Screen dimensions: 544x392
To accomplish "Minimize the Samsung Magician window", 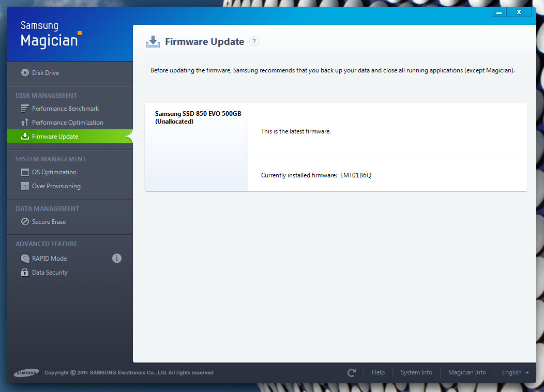I will point(499,12).
